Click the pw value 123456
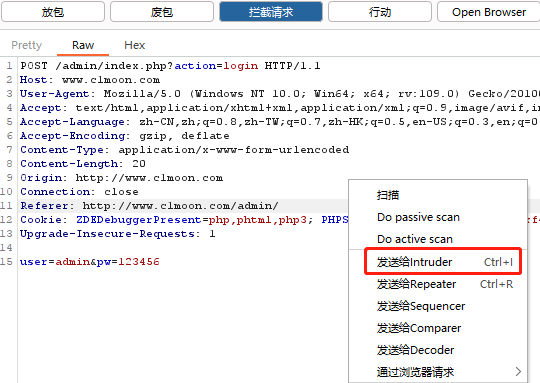The image size is (540, 383). (139, 262)
